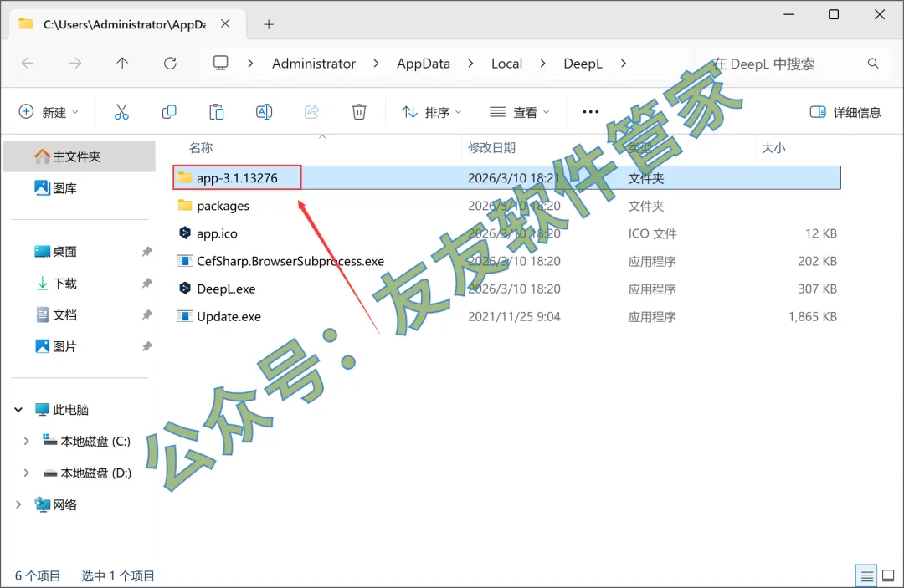Collapse the 此电脑 tree node
Viewport: 904px width, 588px height.
[18, 410]
